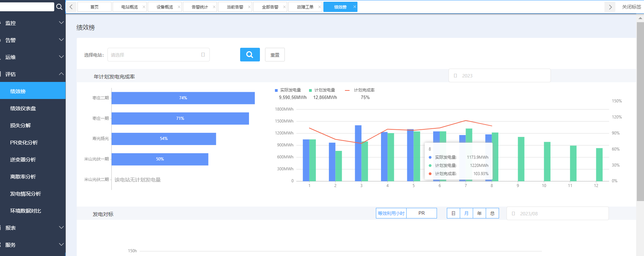
Task: Select the 等效利用小时 option
Action: pyautogui.click(x=391, y=213)
